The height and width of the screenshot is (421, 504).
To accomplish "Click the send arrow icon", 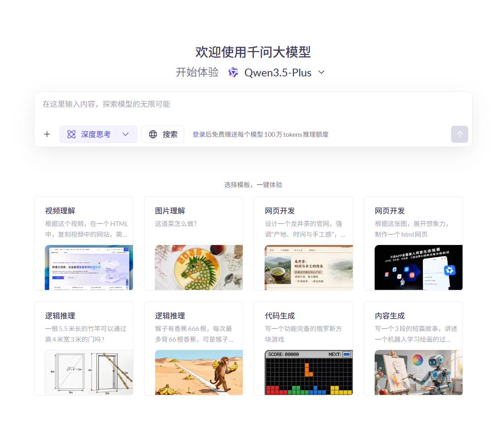I will 460,134.
